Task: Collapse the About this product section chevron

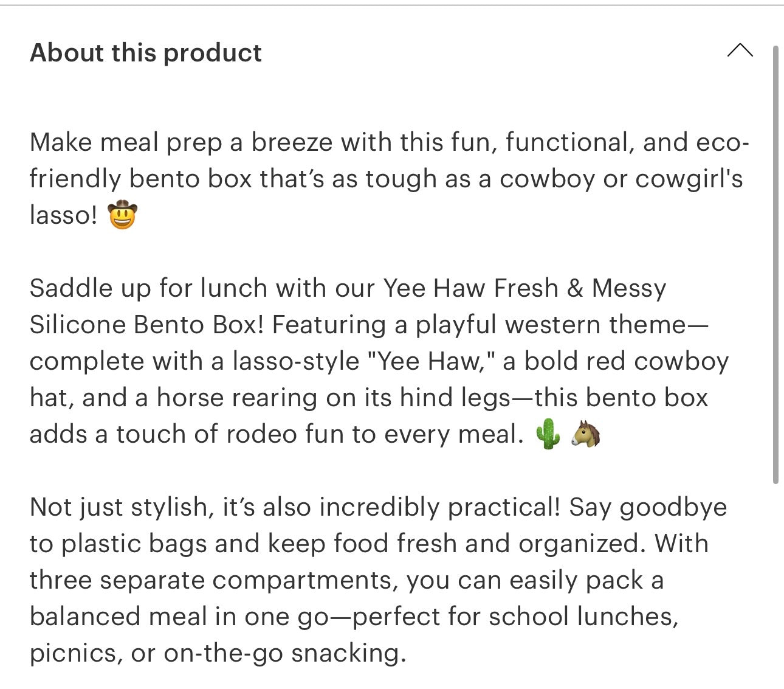Action: point(740,51)
